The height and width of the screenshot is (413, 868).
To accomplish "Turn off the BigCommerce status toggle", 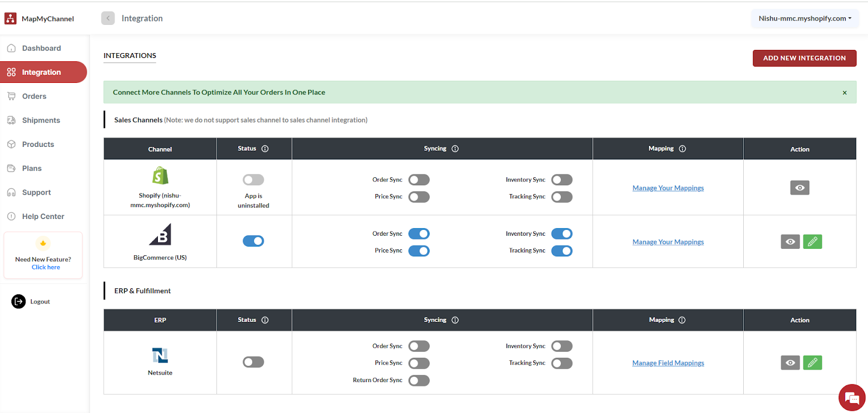I will pyautogui.click(x=253, y=241).
